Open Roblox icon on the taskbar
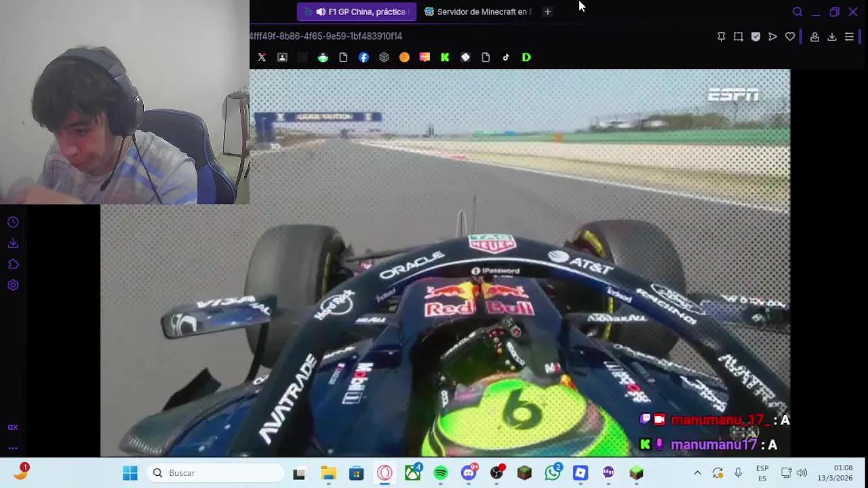The image size is (868, 488). click(x=580, y=473)
